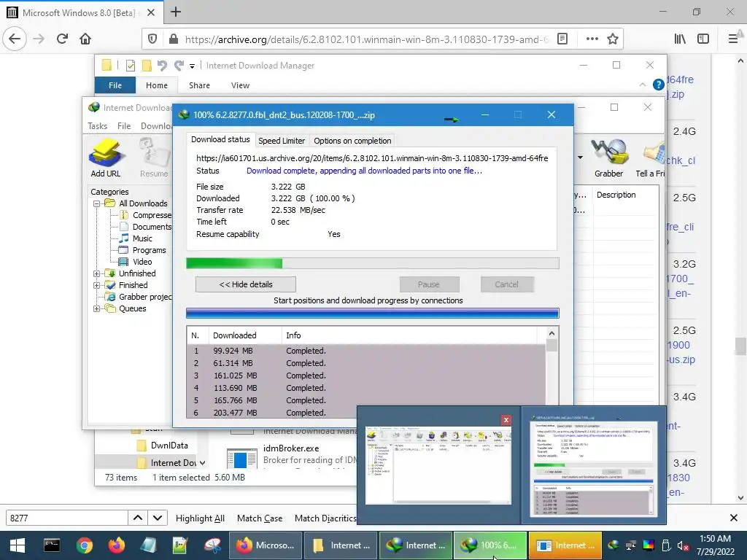This screenshot has width=747, height=560.
Task: Click the Add URL toolbar icon in IDM
Action: [x=105, y=157]
